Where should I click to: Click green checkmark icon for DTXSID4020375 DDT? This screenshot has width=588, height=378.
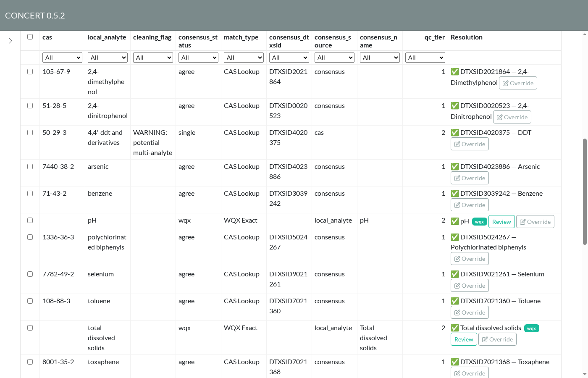coord(454,133)
